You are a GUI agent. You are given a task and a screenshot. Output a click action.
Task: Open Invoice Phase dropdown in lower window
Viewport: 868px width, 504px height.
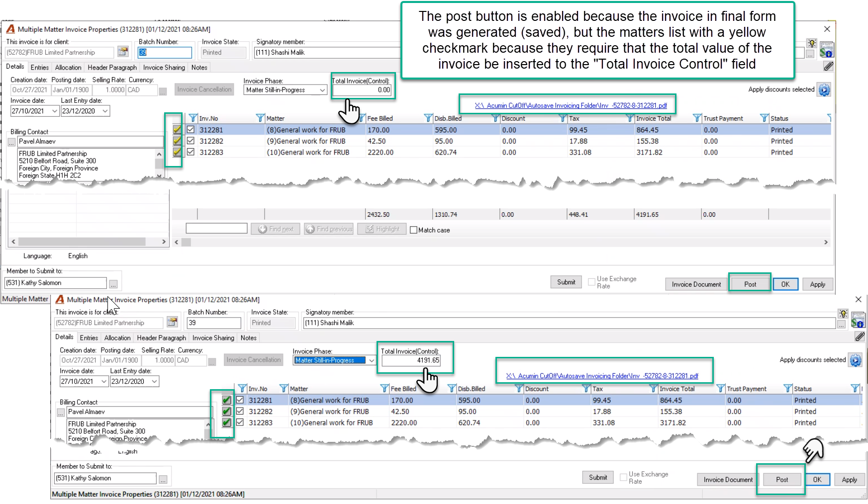[371, 360]
